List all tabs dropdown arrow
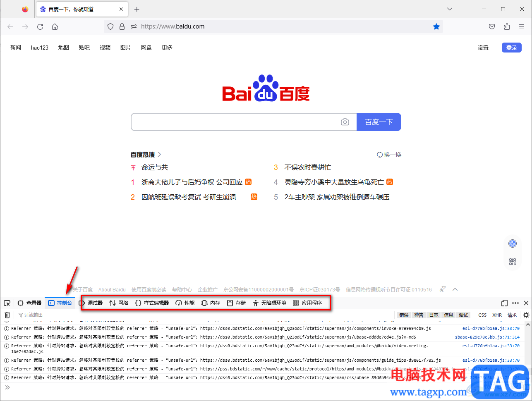532x401 pixels. [x=450, y=9]
